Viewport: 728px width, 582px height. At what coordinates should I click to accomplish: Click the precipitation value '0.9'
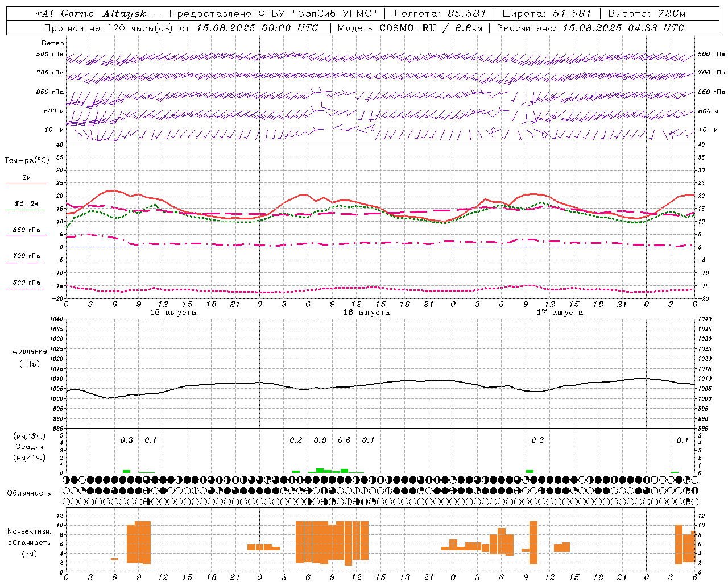tap(320, 440)
